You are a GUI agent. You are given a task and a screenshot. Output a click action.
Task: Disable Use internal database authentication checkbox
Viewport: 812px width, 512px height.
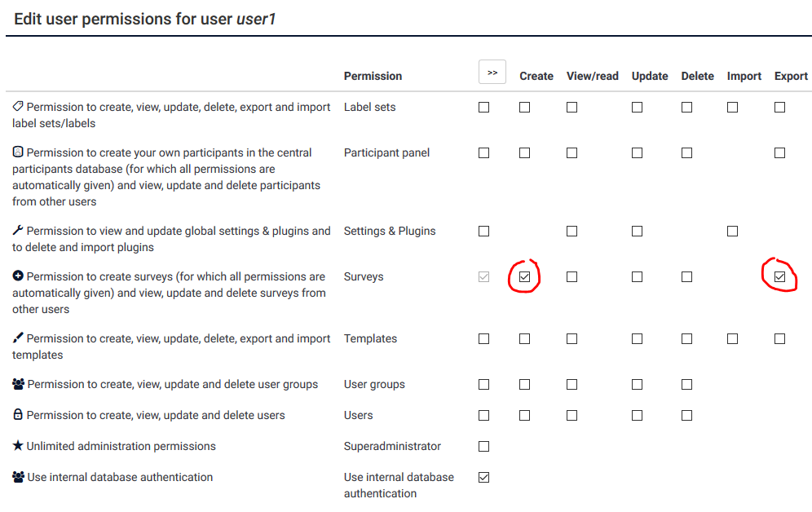click(483, 478)
